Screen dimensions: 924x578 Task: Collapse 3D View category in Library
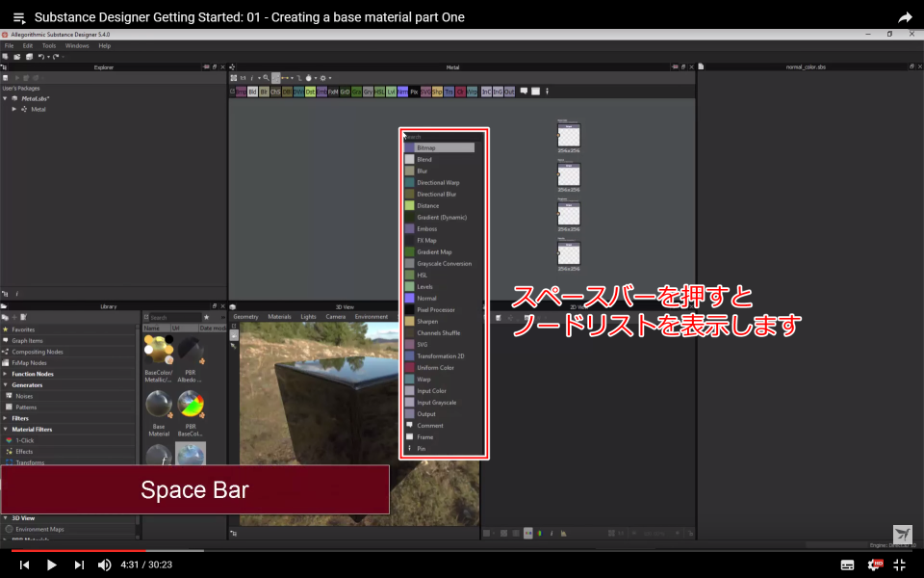(6, 518)
